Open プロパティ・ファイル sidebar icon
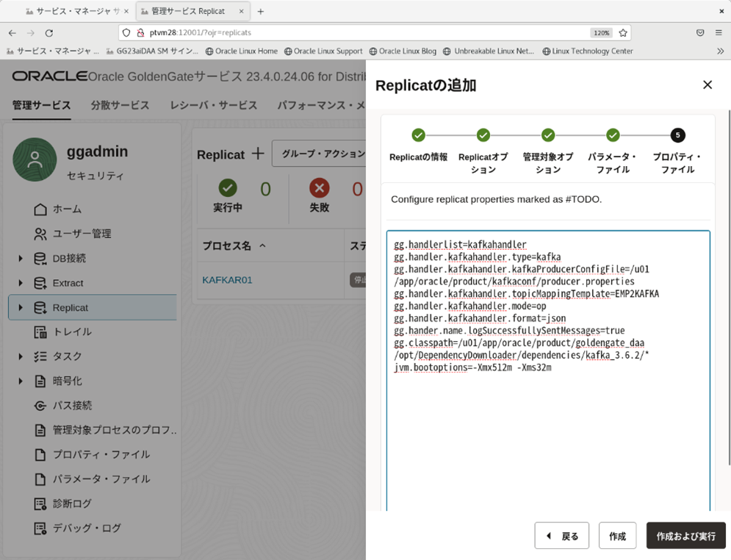Image resolution: width=731 pixels, height=560 pixels. tap(40, 455)
